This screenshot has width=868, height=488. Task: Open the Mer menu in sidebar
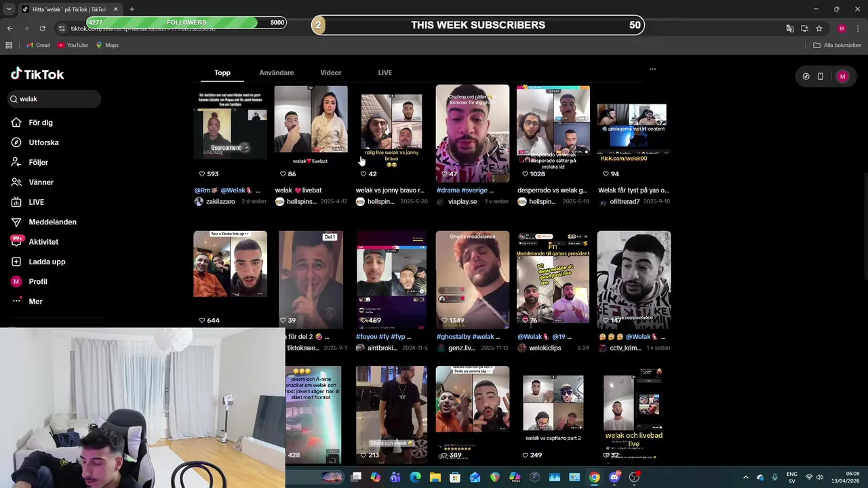coord(27,302)
